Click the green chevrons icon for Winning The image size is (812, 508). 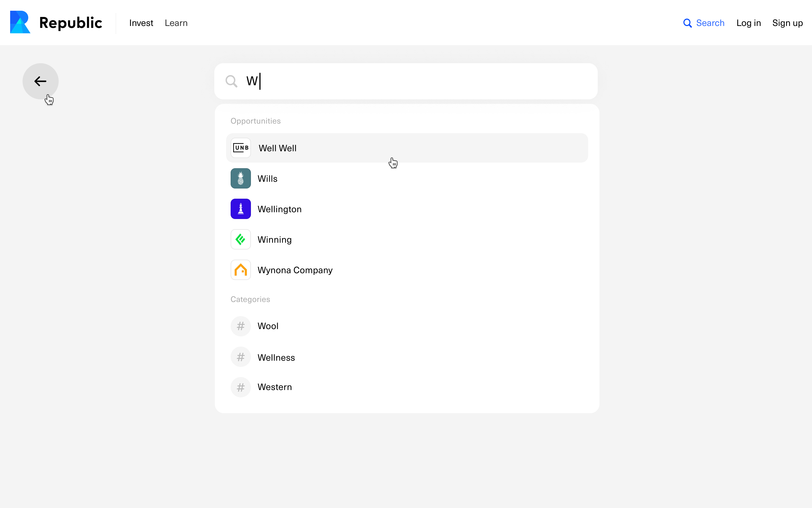click(240, 240)
